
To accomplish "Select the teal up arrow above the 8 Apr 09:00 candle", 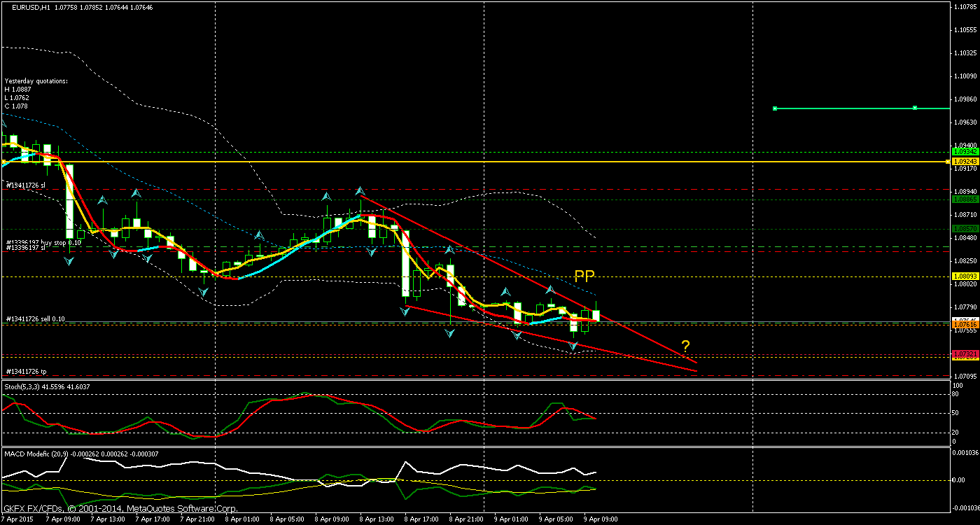I will pyautogui.click(x=326, y=197).
